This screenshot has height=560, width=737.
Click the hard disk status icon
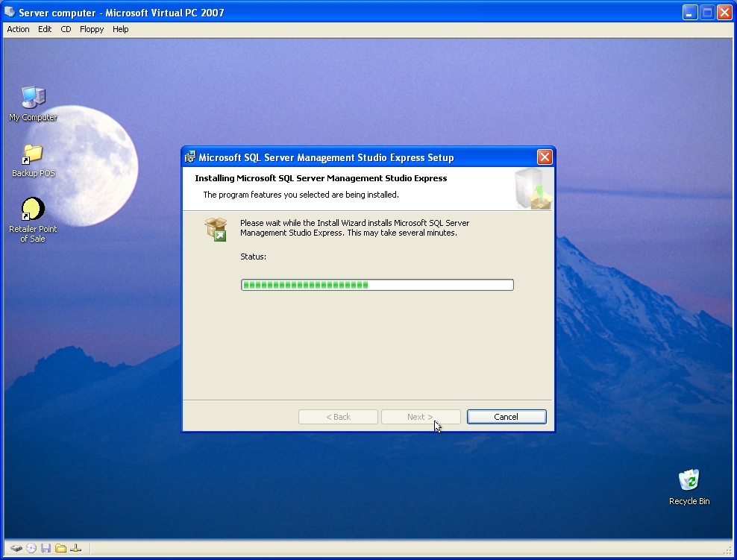click(x=16, y=548)
